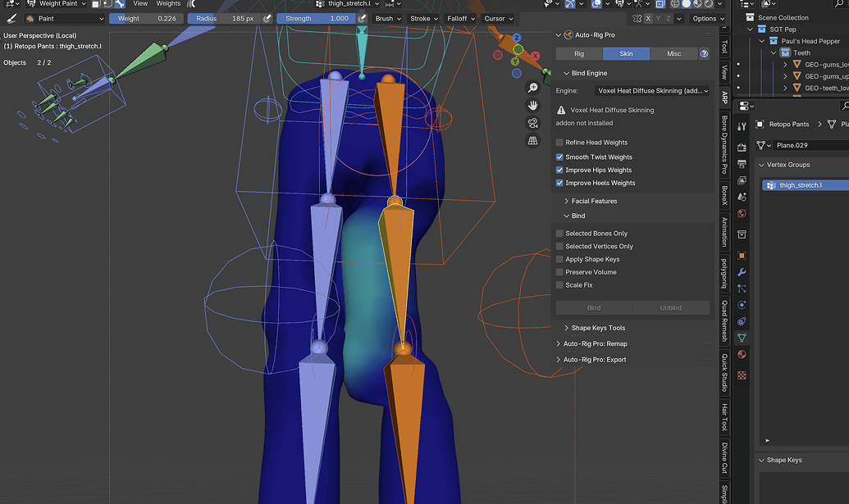
Task: Enable Scale Fix checkbox
Action: coord(559,285)
